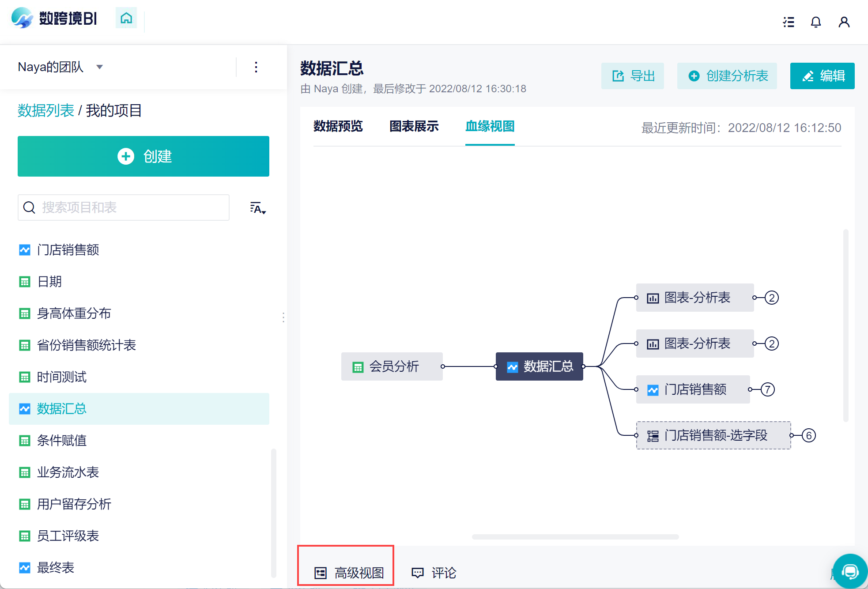Open the customer service chat bubble
This screenshot has height=589, width=868.
850,571
